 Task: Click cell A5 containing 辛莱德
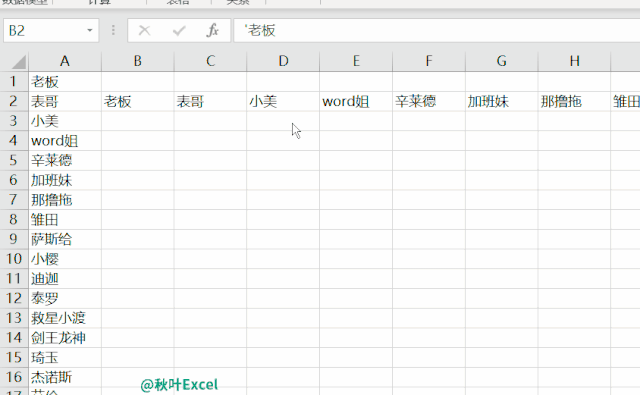pyautogui.click(x=65, y=160)
